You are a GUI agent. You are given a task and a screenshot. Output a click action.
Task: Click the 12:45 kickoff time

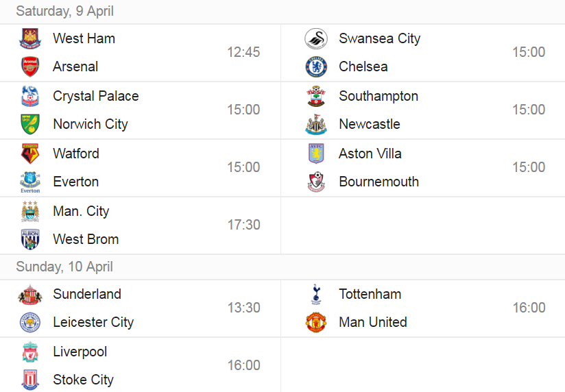click(x=243, y=52)
